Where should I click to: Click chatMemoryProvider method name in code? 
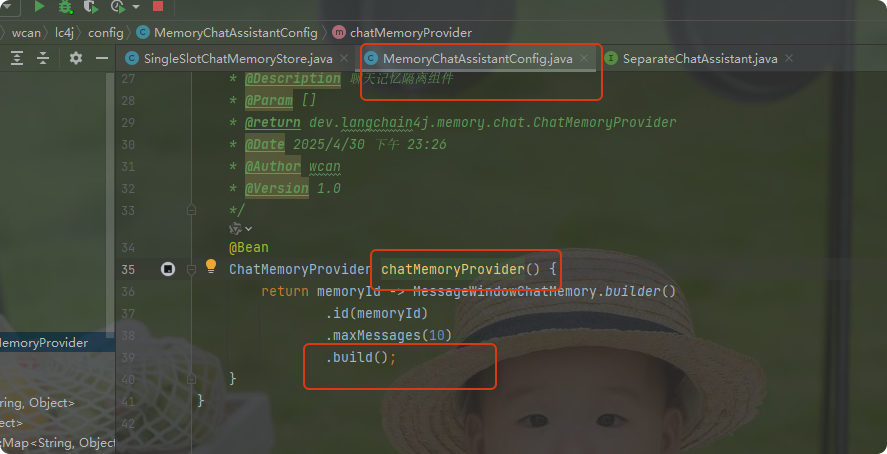click(x=453, y=270)
